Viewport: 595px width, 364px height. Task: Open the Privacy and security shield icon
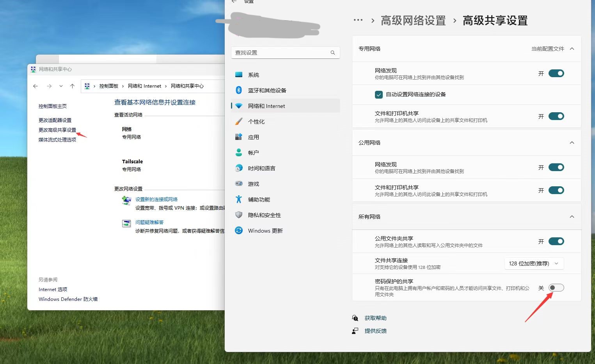point(239,215)
